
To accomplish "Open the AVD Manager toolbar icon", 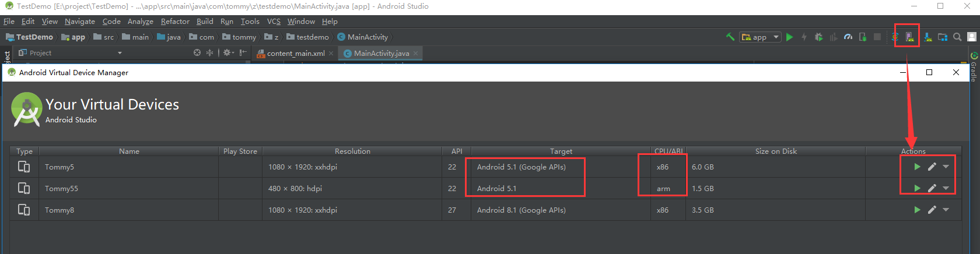I will pos(910,37).
